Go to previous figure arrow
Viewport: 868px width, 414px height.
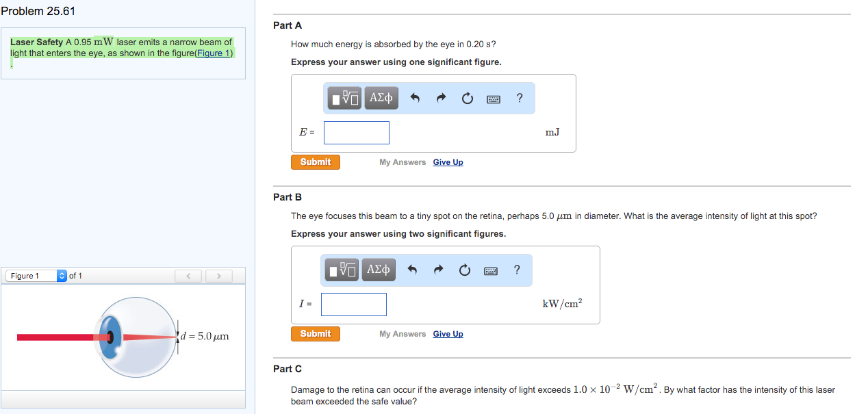click(189, 276)
